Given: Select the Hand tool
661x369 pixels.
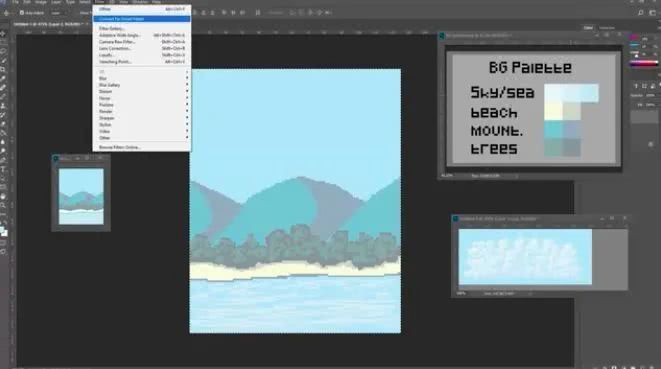Looking at the screenshot, I should coord(3,197).
